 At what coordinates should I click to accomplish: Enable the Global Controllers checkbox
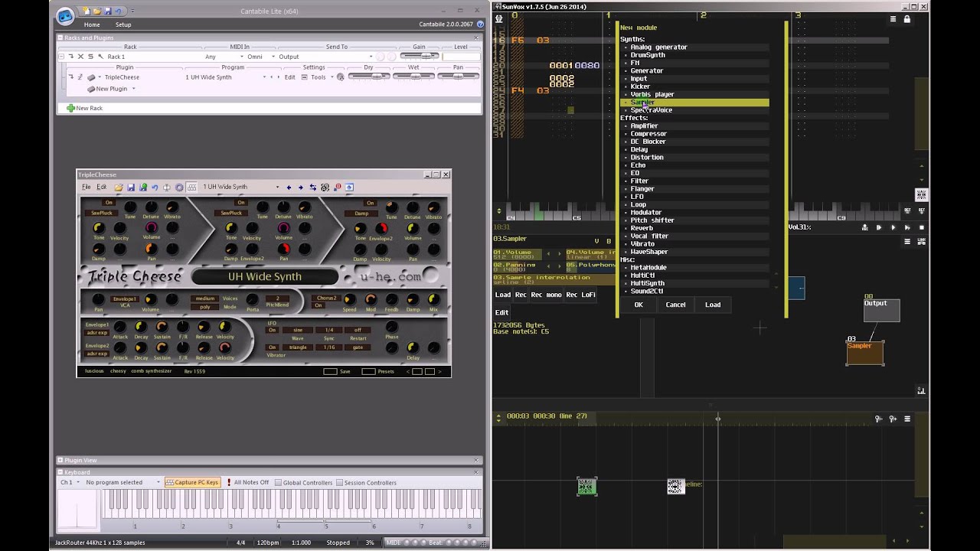coord(278,483)
